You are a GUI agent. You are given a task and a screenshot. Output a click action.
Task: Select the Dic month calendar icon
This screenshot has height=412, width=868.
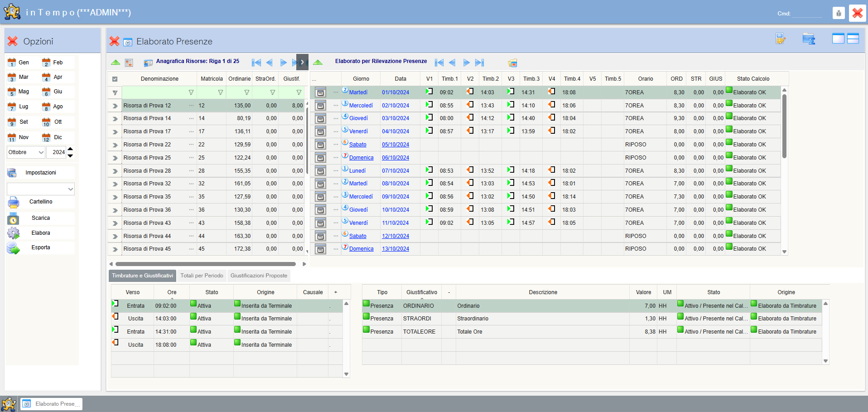pyautogui.click(x=46, y=137)
